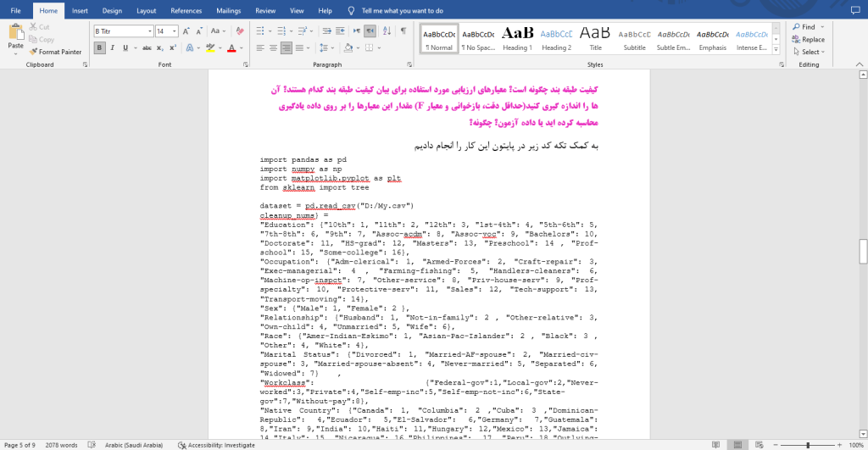
Task: Increase paragraph indent
Action: (x=340, y=31)
